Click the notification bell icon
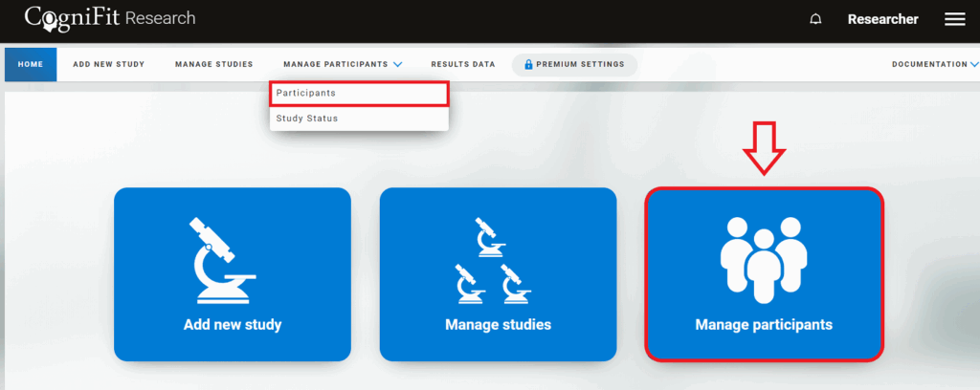 pyautogui.click(x=815, y=19)
